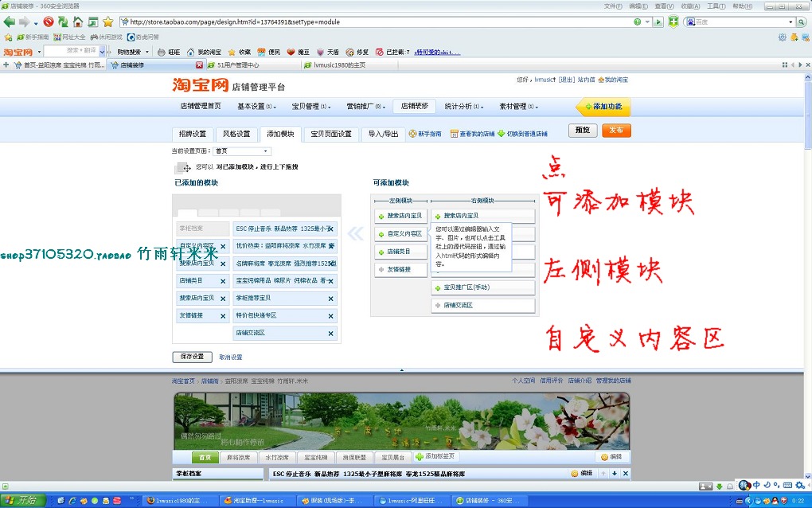
Task: Go back with the green back arrow
Action: (x=9, y=21)
